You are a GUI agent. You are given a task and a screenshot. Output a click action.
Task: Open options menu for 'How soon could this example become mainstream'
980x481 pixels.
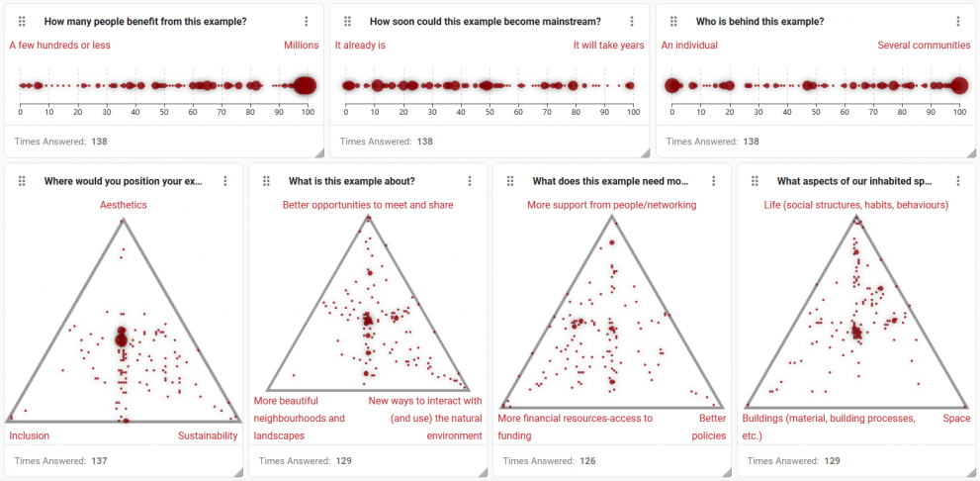click(x=632, y=22)
